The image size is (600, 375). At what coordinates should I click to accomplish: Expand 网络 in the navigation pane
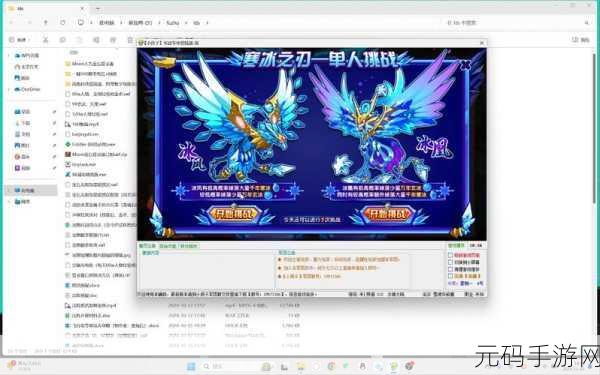(x=9, y=201)
